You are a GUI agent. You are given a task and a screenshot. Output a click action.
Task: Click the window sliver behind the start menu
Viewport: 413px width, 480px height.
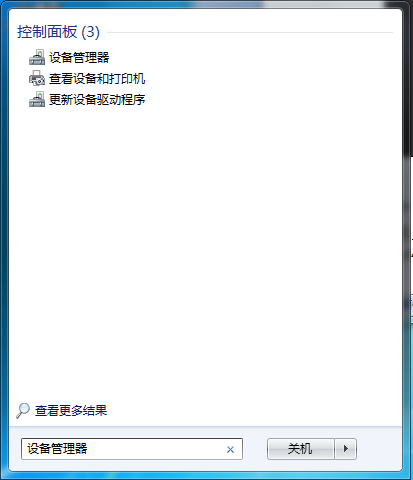tap(409, 233)
